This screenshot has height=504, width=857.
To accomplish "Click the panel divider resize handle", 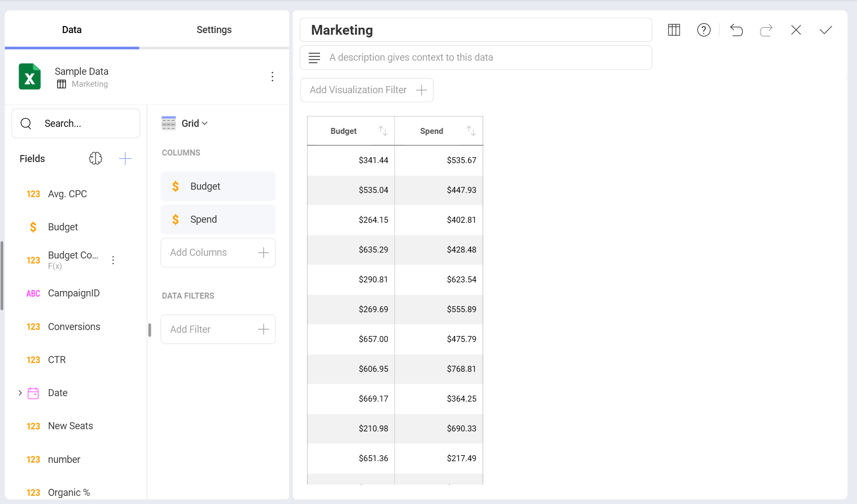I will pyautogui.click(x=150, y=330).
